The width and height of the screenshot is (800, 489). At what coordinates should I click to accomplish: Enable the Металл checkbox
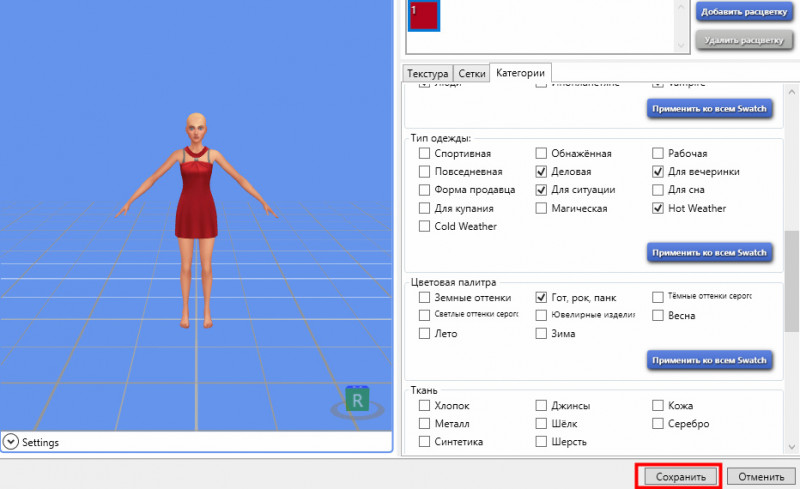[424, 423]
